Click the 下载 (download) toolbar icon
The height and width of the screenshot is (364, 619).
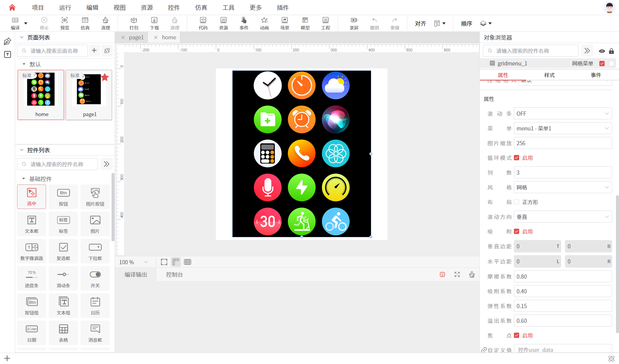(154, 23)
